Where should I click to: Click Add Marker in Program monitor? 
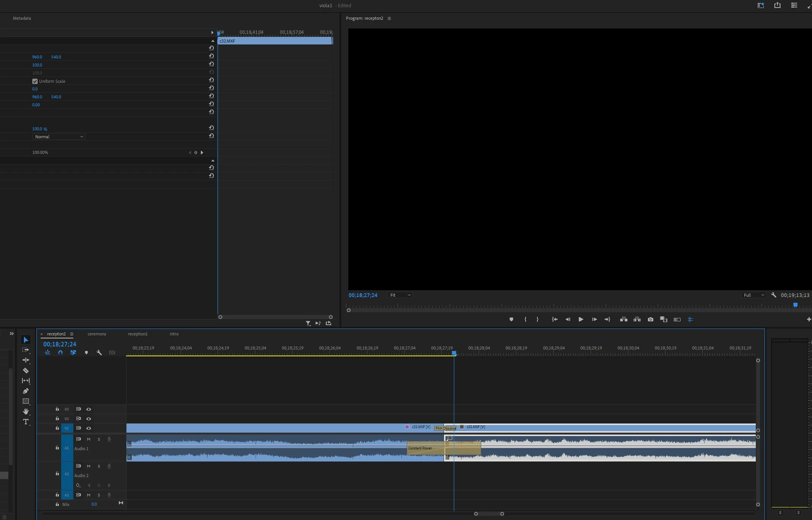pos(511,319)
